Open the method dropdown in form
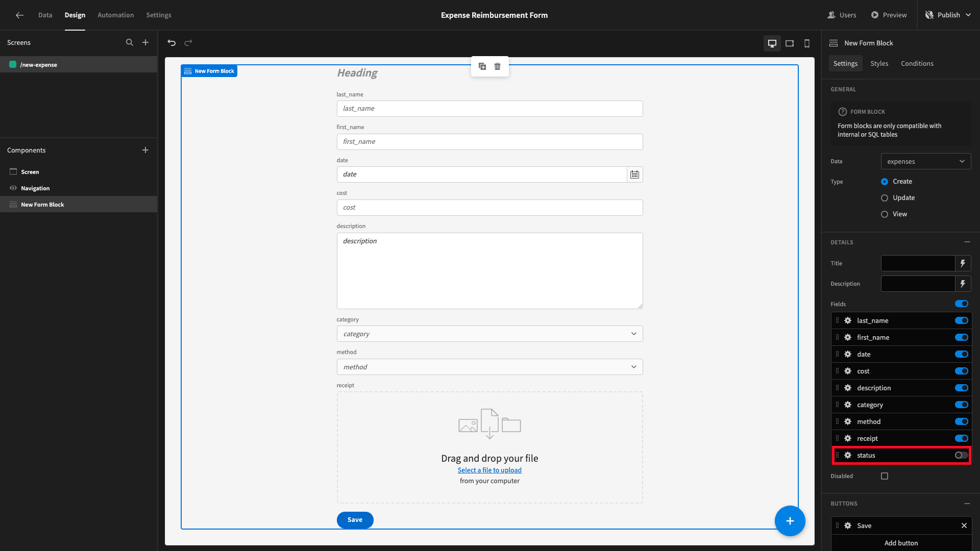This screenshot has width=980, height=551. 489,367
